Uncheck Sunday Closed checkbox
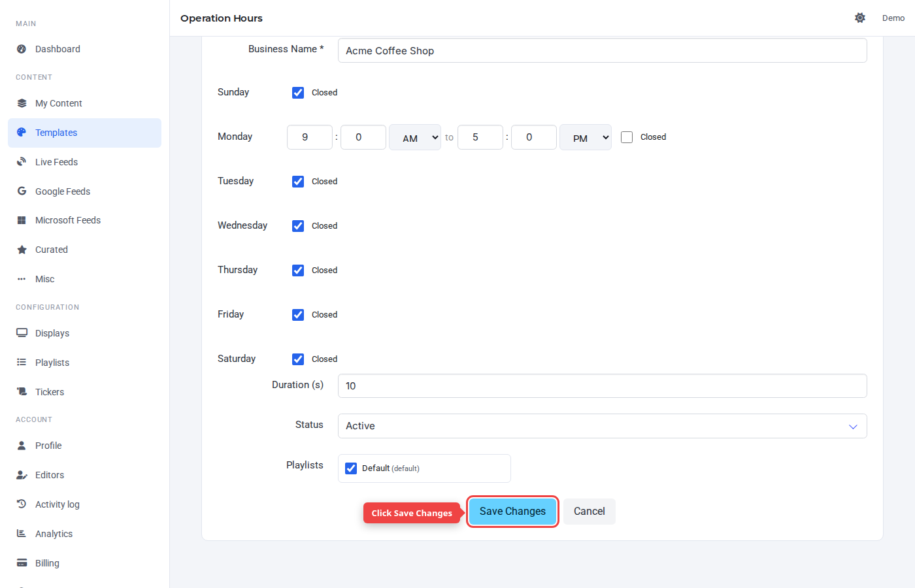 [298, 93]
